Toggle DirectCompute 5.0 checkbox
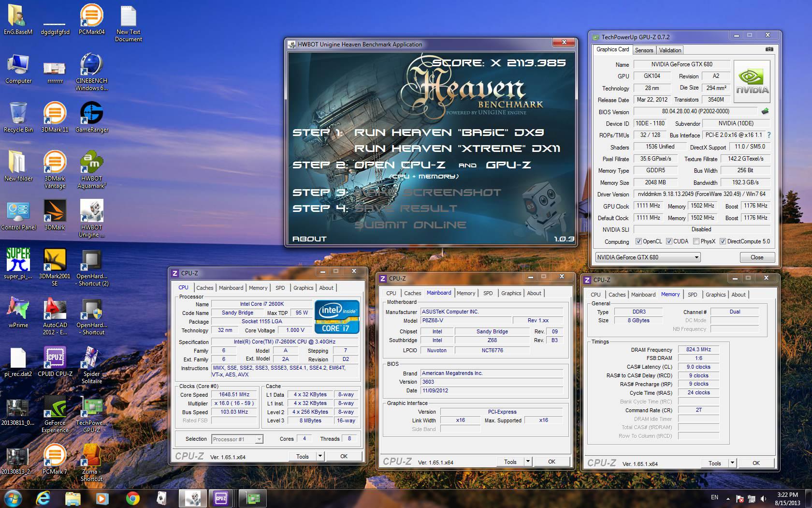Screen dimensions: 812x508 [x=723, y=241]
